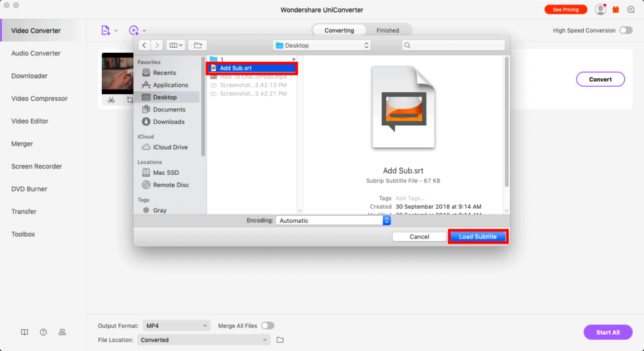Switch to the Finished tab

point(387,30)
